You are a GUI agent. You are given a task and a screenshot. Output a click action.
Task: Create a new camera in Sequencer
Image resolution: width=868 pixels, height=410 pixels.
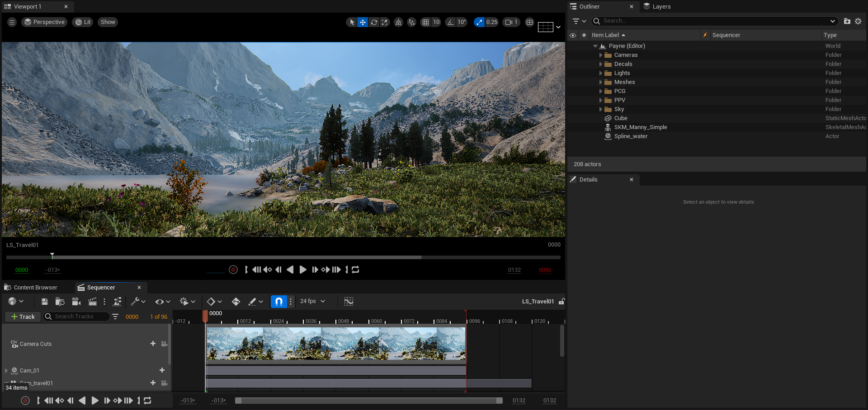[x=76, y=302]
